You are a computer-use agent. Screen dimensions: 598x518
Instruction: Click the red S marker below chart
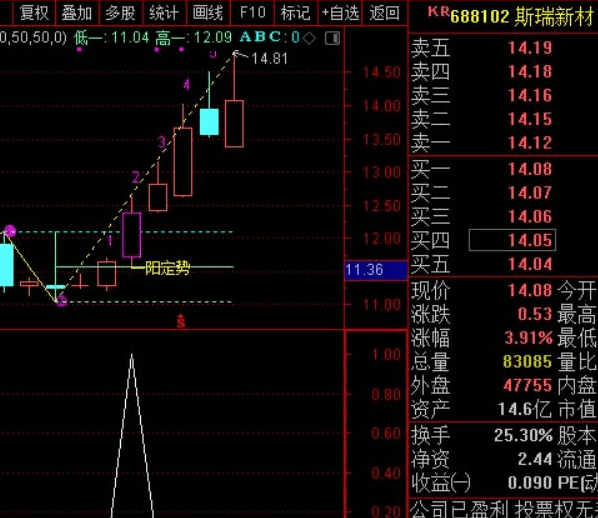tap(181, 321)
